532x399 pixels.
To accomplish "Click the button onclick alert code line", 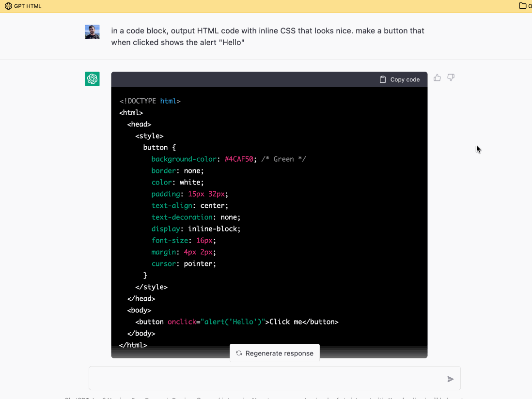I will 237,322.
